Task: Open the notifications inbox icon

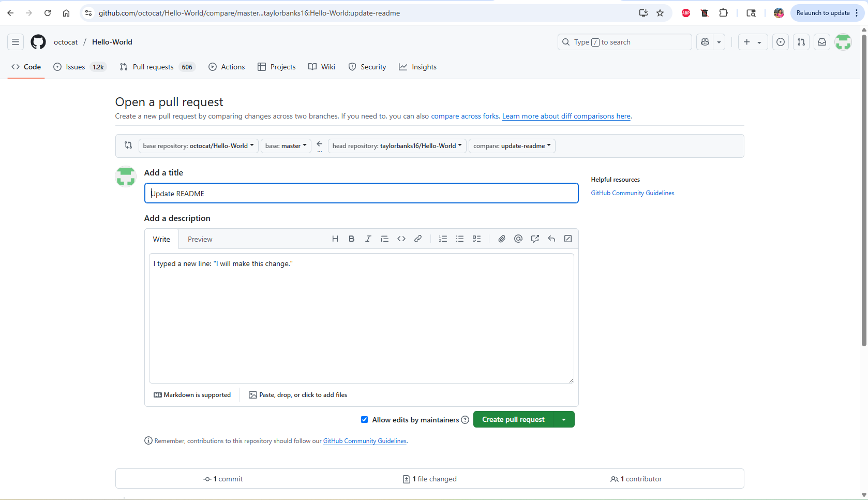Action: click(822, 42)
